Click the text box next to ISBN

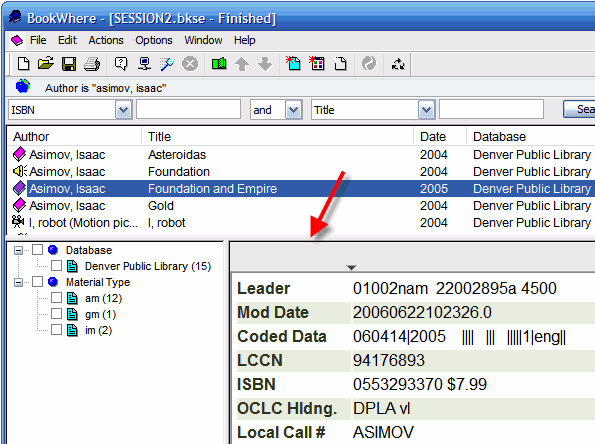tap(189, 110)
